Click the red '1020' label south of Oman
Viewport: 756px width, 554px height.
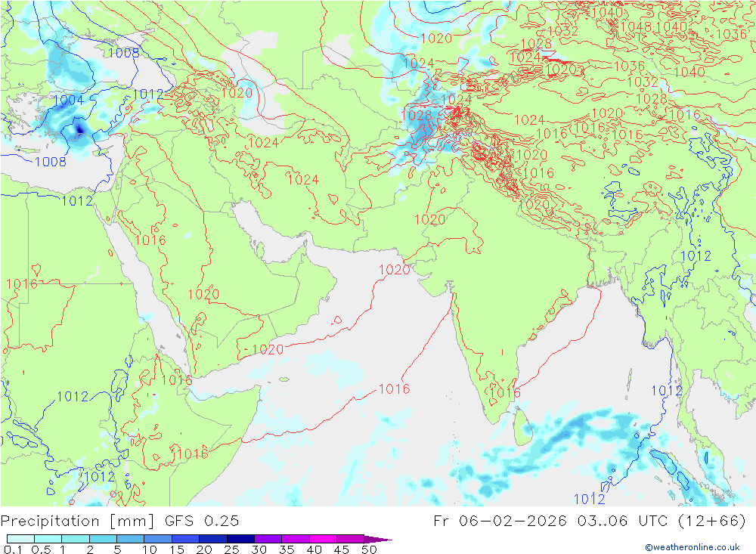pyautogui.click(x=268, y=350)
